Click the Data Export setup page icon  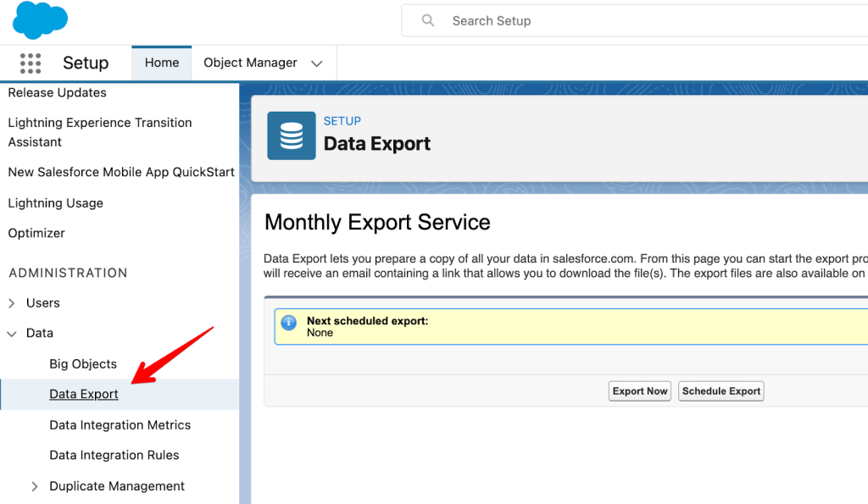click(x=290, y=136)
